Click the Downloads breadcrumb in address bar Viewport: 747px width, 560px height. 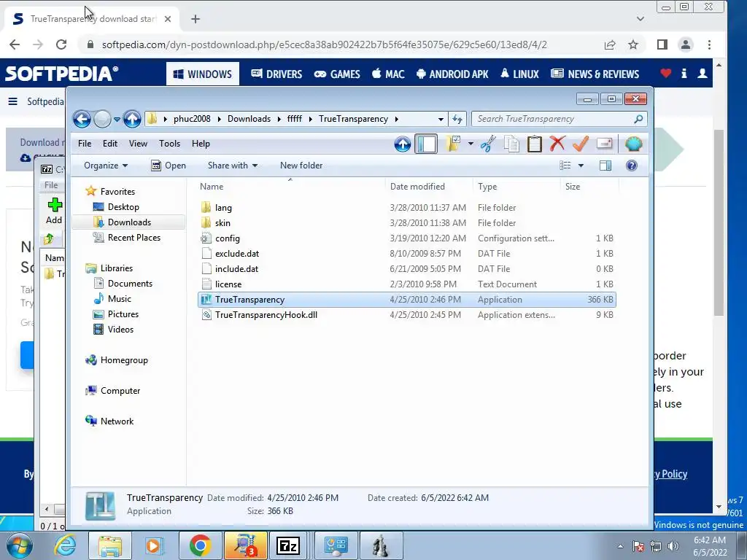pyautogui.click(x=249, y=119)
